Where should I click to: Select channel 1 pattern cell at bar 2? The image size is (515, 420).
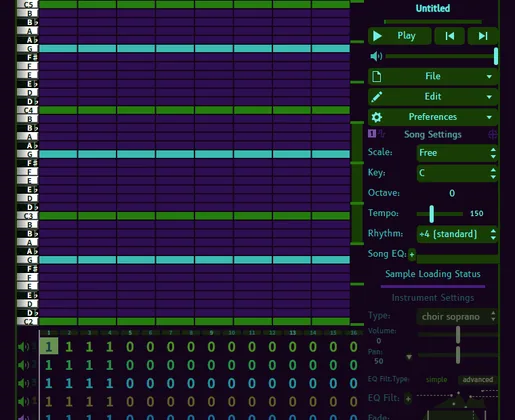click(69, 347)
